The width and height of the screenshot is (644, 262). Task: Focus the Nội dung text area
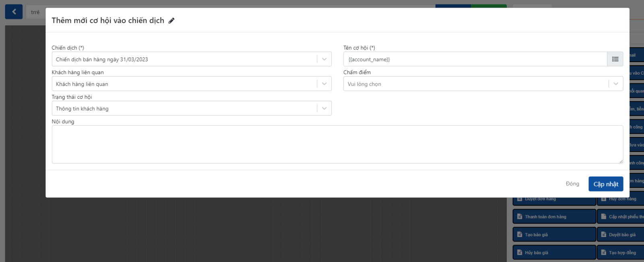point(337,144)
